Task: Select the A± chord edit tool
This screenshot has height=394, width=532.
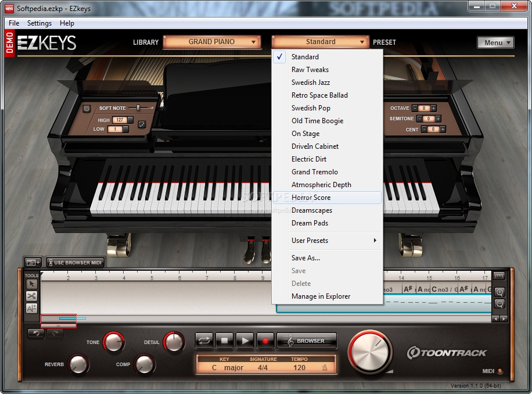Action: pyautogui.click(x=31, y=308)
